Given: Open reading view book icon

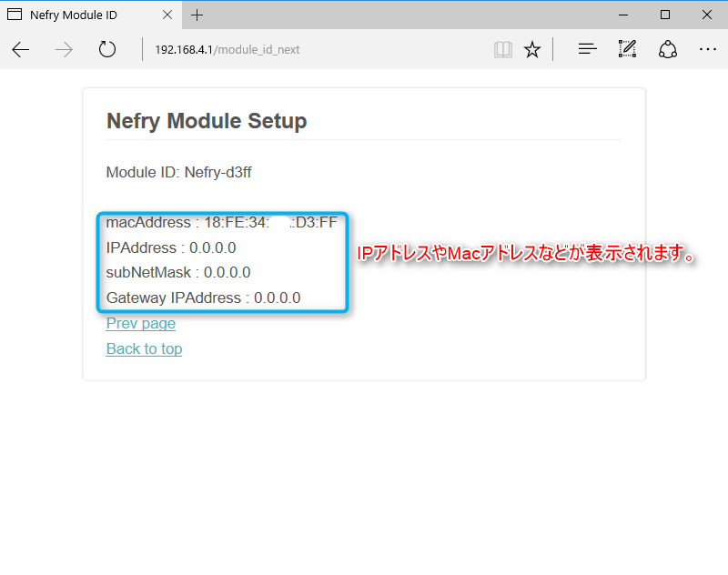Looking at the screenshot, I should (x=503, y=49).
